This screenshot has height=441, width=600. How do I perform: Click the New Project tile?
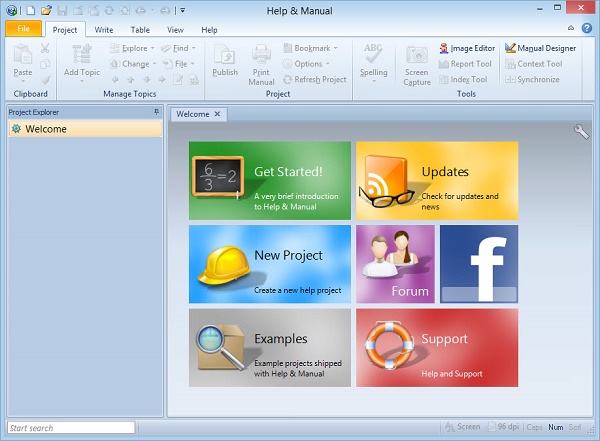coord(270,264)
